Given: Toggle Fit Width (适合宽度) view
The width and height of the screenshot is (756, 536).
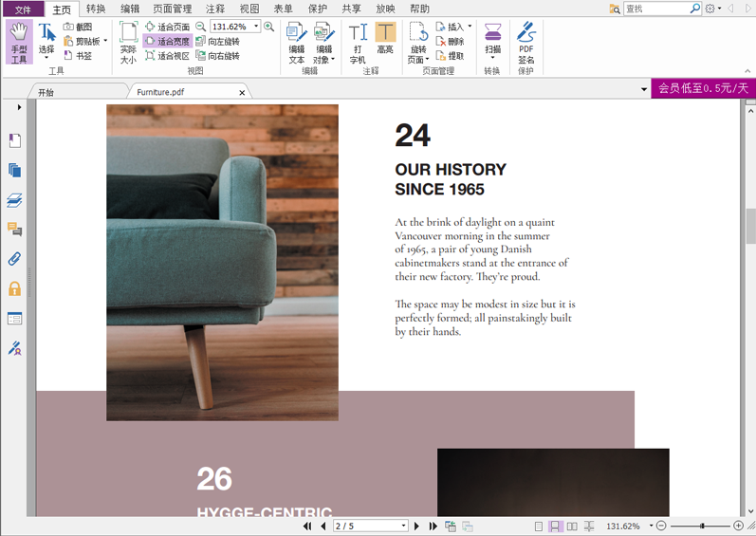Looking at the screenshot, I should pos(167,42).
